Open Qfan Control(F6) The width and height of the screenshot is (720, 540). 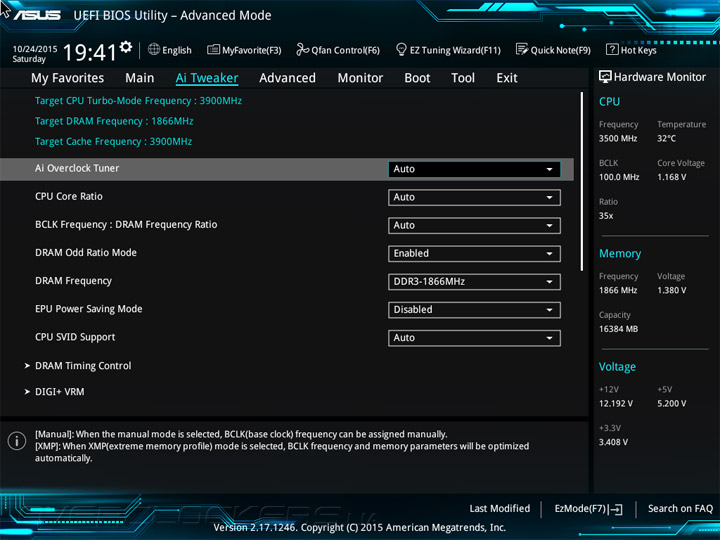337,50
